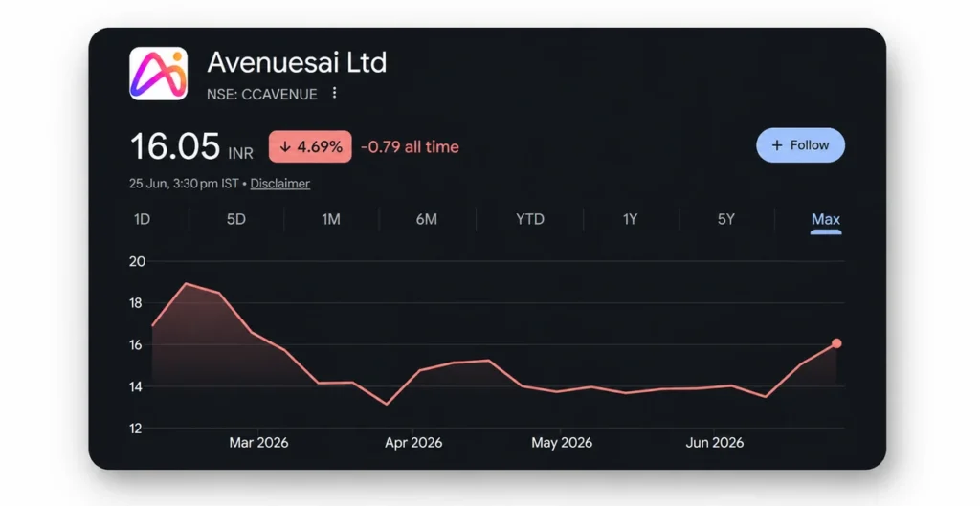The width and height of the screenshot is (980, 506).
Task: Click the Avenuesai Ltd company title
Action: [297, 62]
